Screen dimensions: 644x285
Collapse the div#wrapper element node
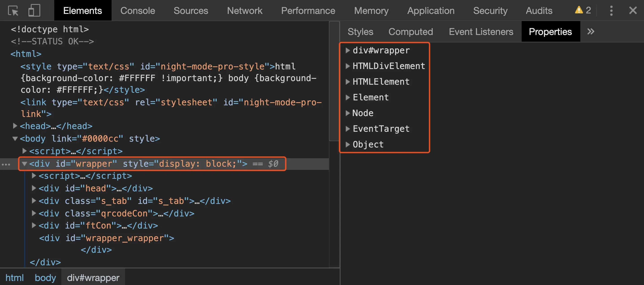pos(24,164)
